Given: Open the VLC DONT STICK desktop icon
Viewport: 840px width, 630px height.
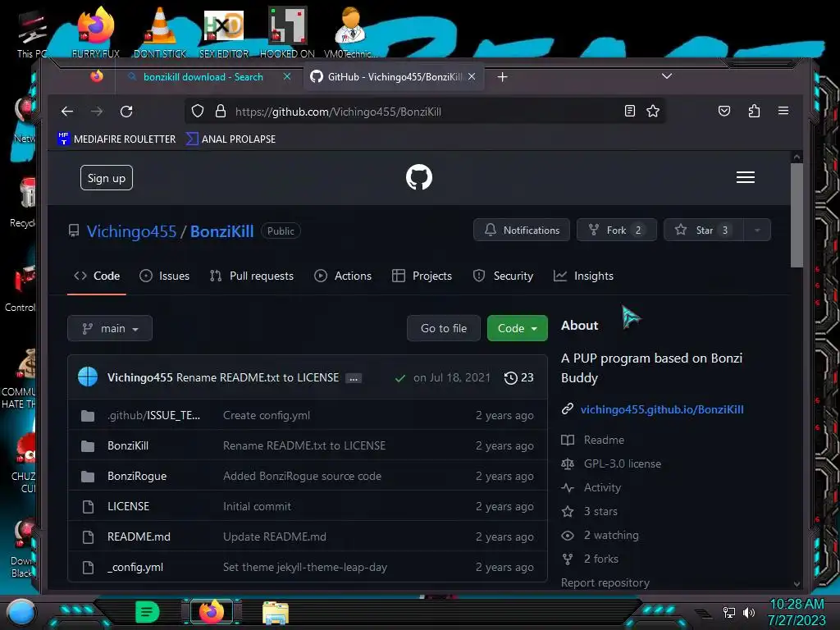Looking at the screenshot, I should click(x=160, y=31).
